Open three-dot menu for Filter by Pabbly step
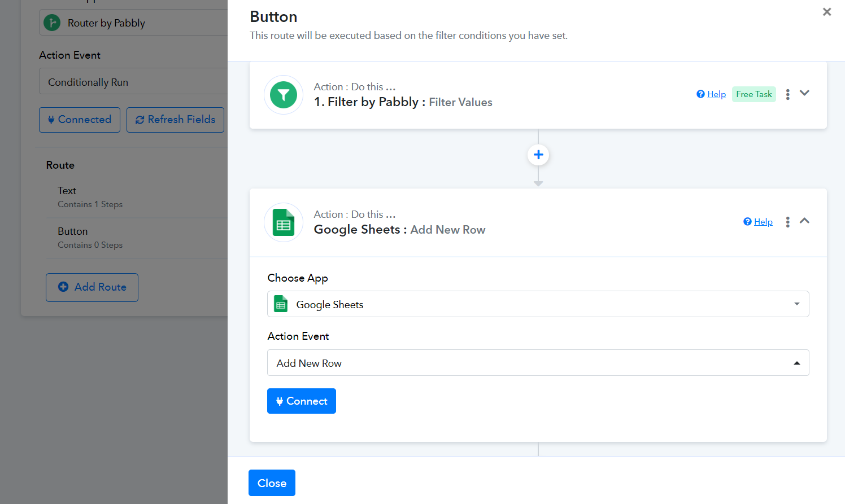 [787, 94]
